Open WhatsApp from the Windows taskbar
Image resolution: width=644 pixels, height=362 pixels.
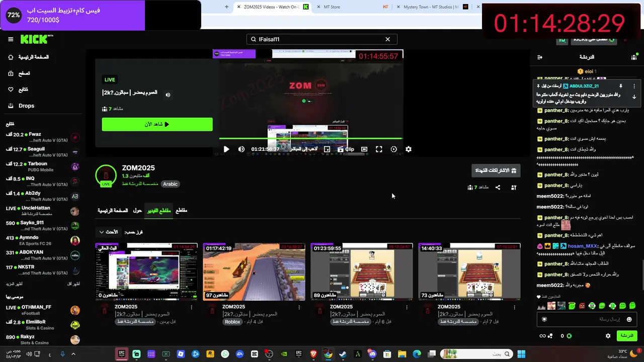(x=225, y=354)
